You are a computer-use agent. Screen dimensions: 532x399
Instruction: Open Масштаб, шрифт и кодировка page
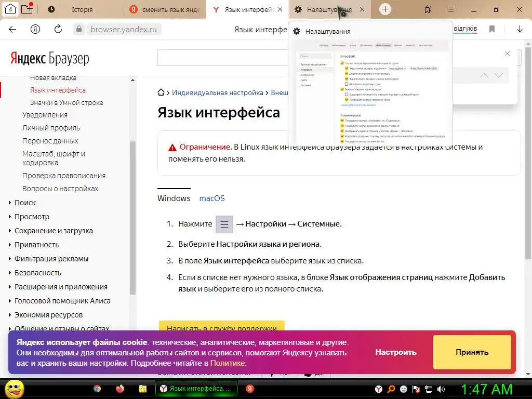coord(54,158)
